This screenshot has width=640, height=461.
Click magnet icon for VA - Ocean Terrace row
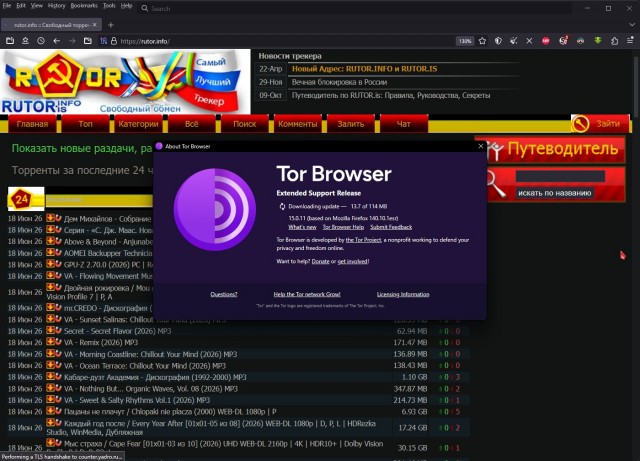[58, 365]
